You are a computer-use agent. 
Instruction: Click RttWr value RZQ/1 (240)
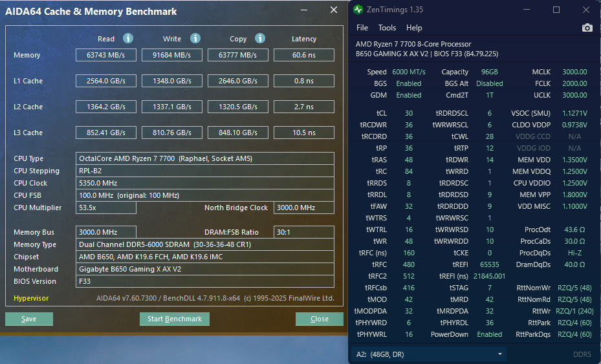[x=574, y=311]
